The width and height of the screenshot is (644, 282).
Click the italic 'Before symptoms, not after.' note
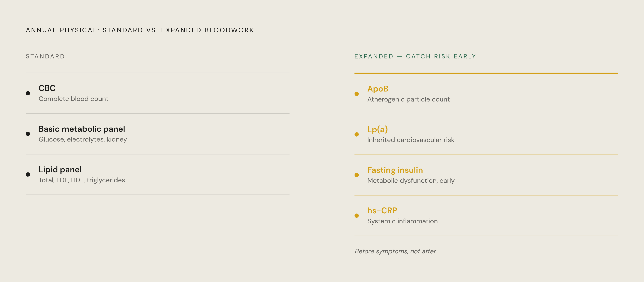pos(396,251)
